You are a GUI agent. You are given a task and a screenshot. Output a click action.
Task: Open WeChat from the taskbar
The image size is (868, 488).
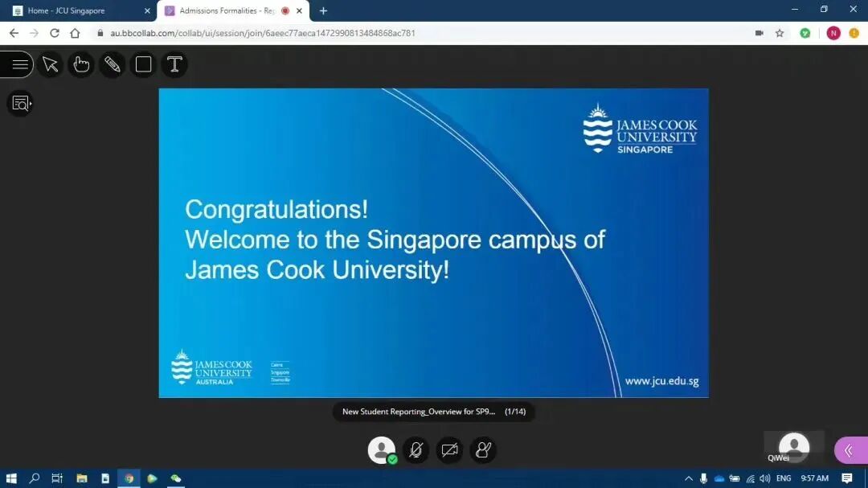176,478
